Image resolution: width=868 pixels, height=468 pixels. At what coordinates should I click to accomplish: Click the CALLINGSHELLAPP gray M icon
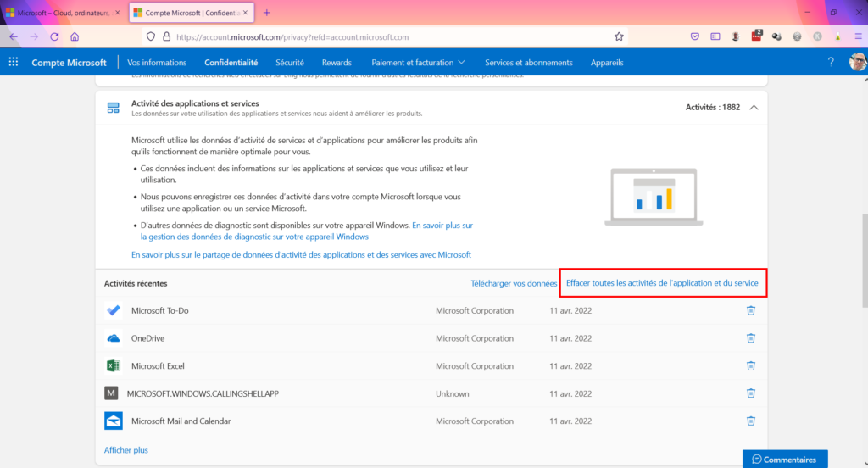pyautogui.click(x=111, y=393)
